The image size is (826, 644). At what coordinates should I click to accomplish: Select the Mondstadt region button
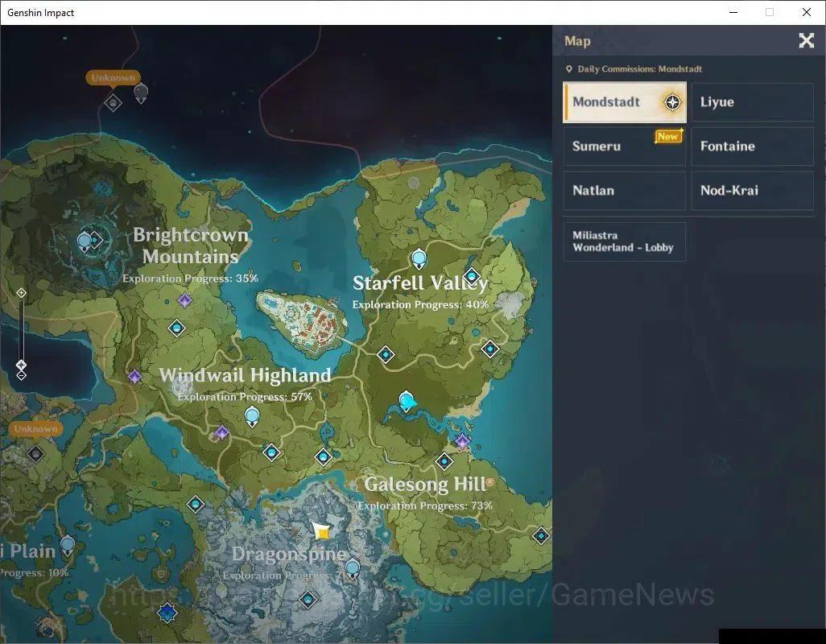click(624, 102)
